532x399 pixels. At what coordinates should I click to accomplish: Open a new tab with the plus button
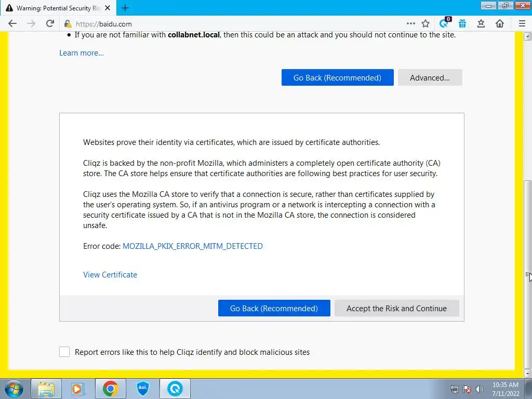tap(125, 8)
